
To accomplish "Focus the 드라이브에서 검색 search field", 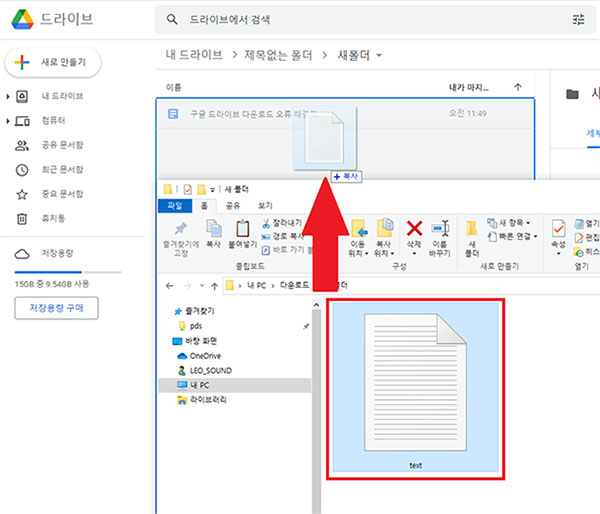I will coord(375,20).
